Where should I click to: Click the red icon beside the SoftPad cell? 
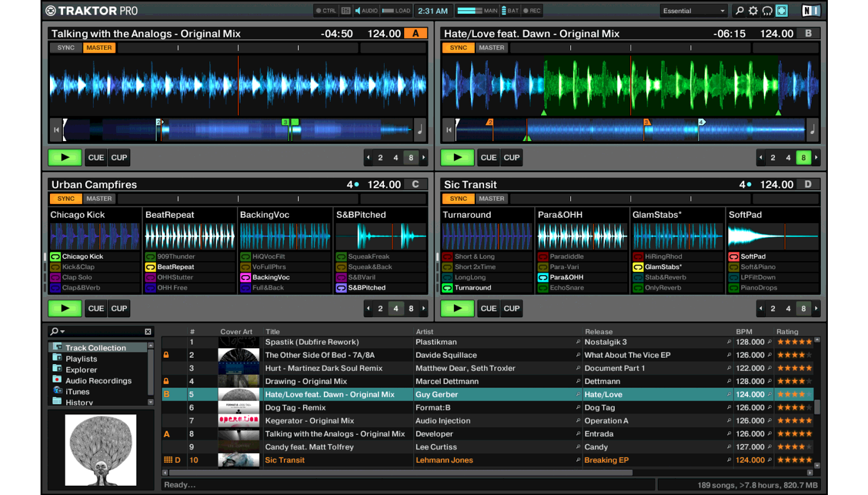point(734,257)
